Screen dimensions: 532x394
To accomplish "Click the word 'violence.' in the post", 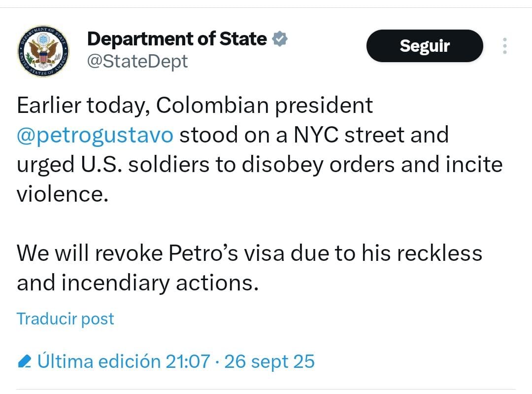I will click(62, 194).
